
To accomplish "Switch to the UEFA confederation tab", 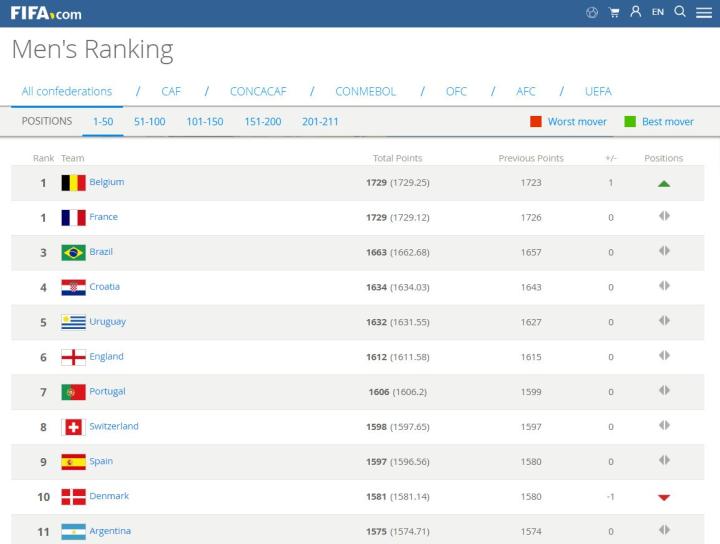I will [x=598, y=91].
